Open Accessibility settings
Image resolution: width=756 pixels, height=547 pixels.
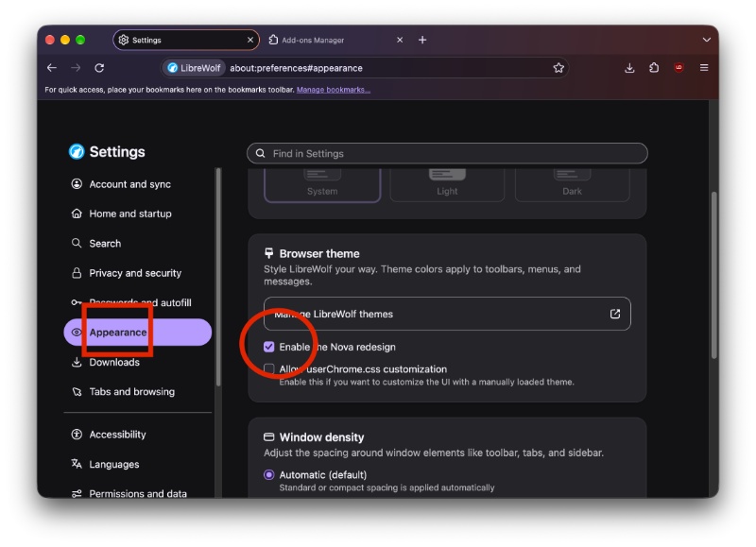pos(137,435)
